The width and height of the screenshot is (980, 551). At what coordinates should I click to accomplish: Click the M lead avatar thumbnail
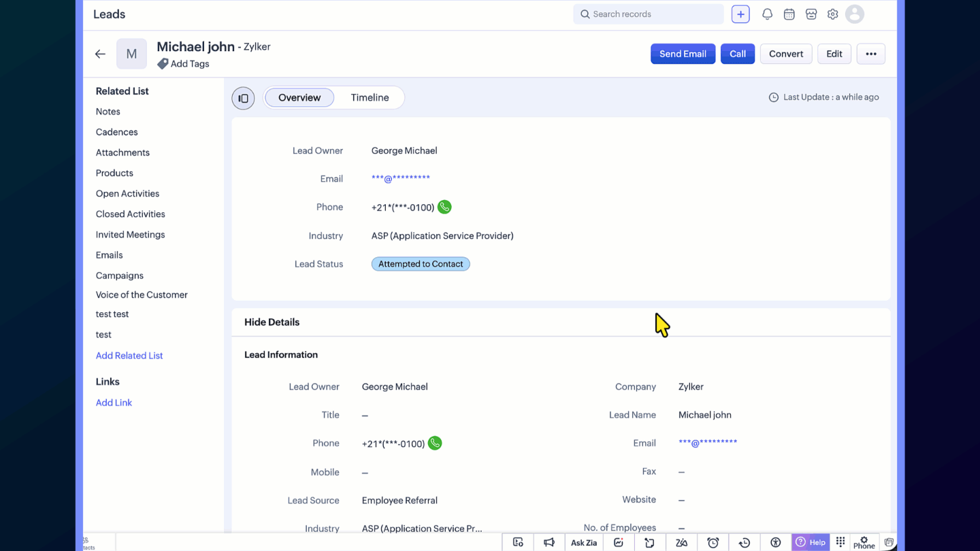pos(131,54)
